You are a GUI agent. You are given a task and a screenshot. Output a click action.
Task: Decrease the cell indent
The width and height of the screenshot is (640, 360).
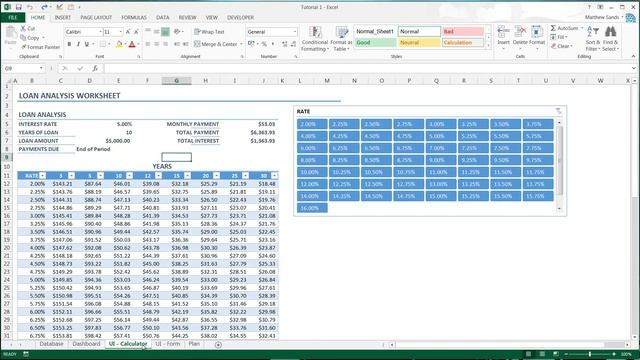(x=177, y=44)
